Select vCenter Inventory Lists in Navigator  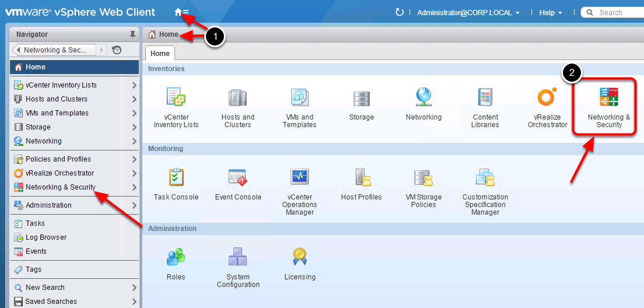coord(75,85)
